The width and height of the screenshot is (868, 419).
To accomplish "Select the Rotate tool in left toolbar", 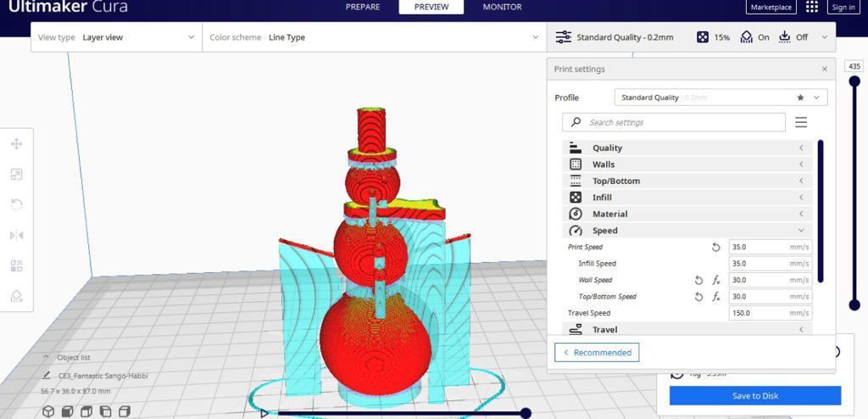I will (x=17, y=204).
